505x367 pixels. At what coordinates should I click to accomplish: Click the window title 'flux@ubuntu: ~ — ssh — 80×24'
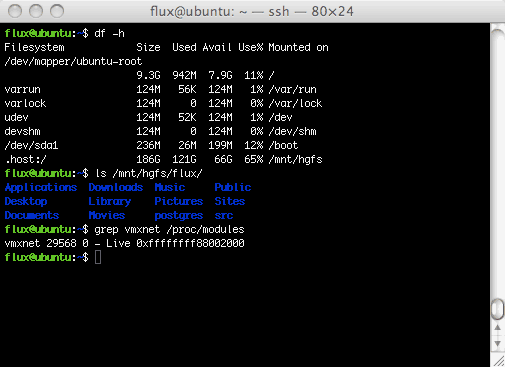[x=252, y=12]
